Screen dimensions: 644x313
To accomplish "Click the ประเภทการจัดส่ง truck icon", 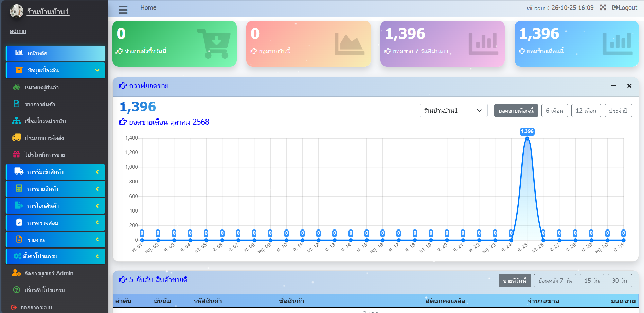I will (16, 137).
